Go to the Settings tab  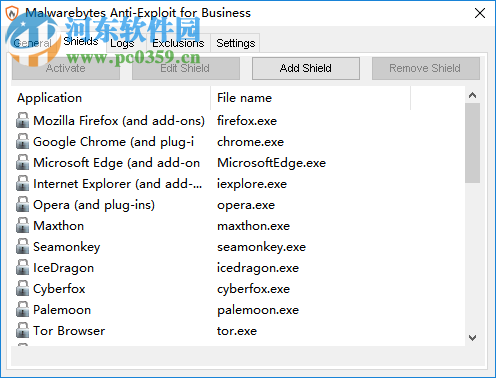(x=235, y=43)
